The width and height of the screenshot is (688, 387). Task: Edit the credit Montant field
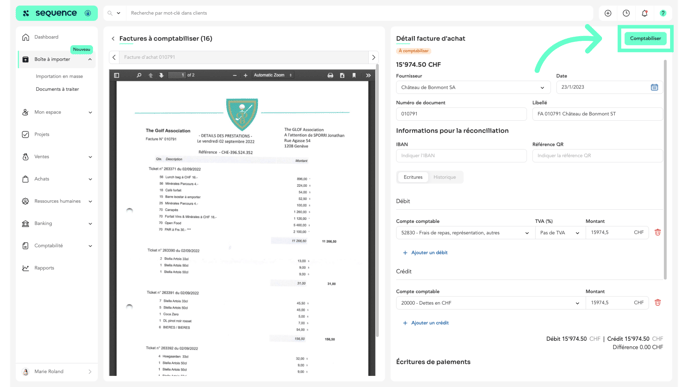[616, 303]
